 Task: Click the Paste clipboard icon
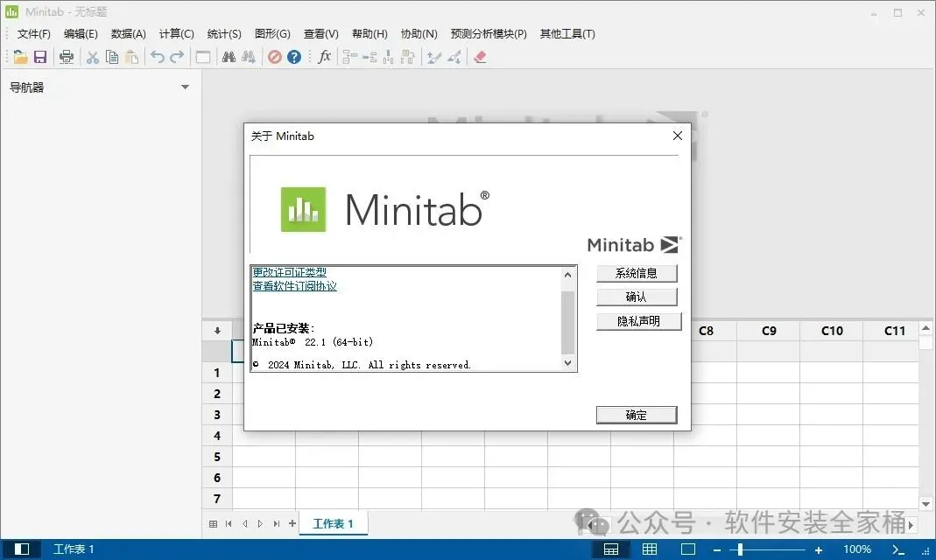(131, 57)
